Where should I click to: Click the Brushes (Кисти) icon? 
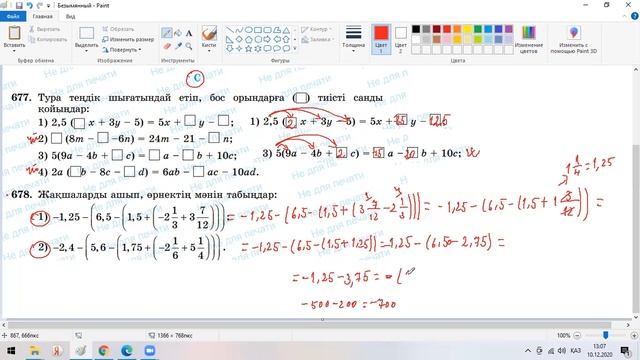209,33
